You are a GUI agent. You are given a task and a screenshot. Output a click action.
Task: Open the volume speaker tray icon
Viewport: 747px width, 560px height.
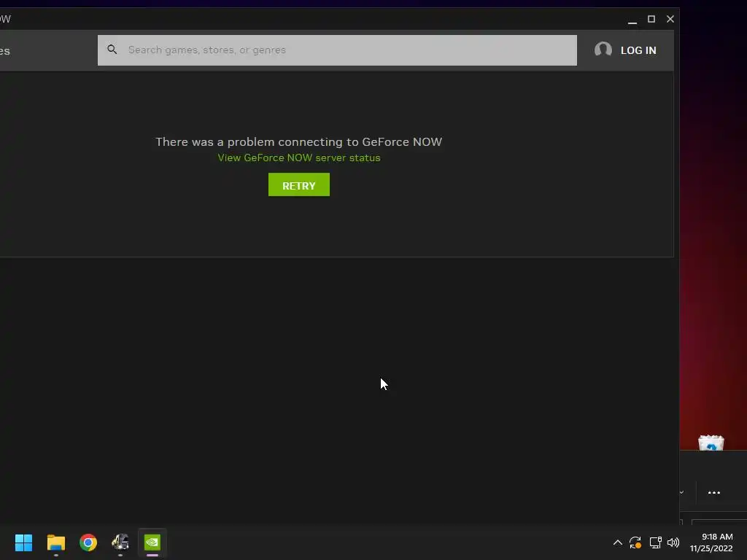click(673, 542)
